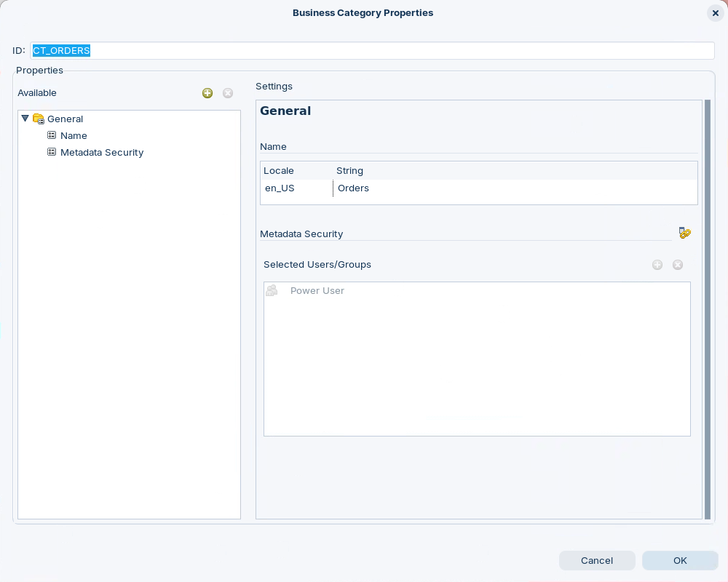This screenshot has width=728, height=582.
Task: Select the en_US locale cell
Action: pyautogui.click(x=280, y=188)
